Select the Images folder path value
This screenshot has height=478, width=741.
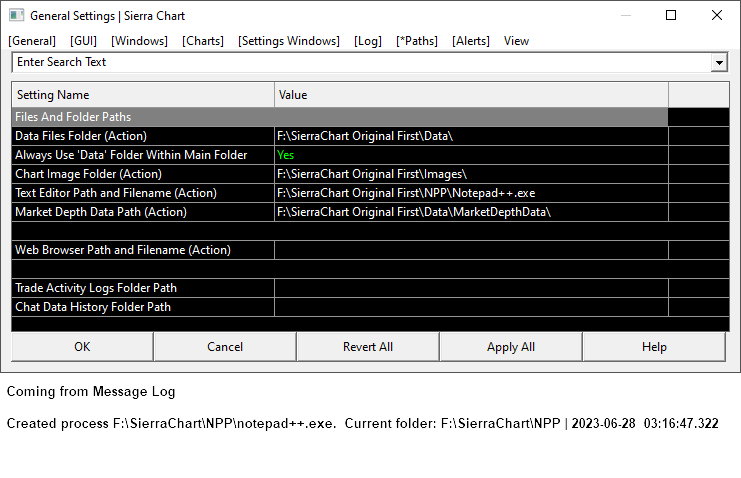point(471,174)
